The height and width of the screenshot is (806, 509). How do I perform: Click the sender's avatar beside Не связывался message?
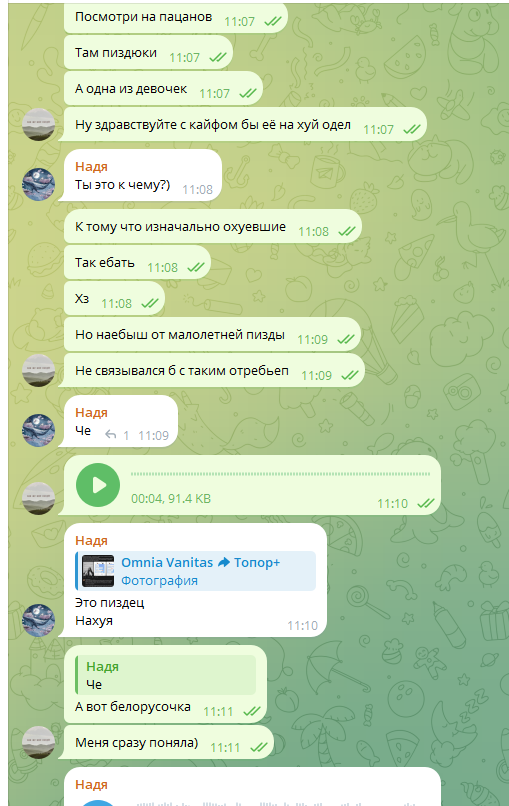[x=39, y=370]
